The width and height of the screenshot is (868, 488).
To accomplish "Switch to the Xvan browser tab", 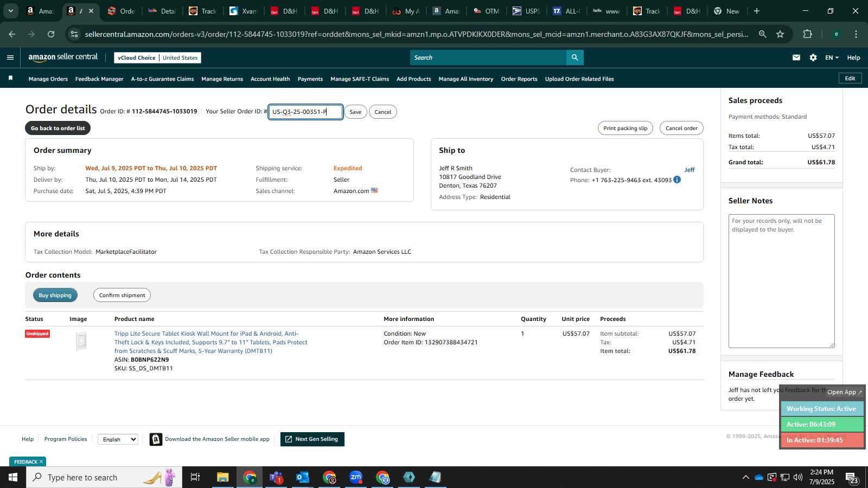I will coord(244,11).
